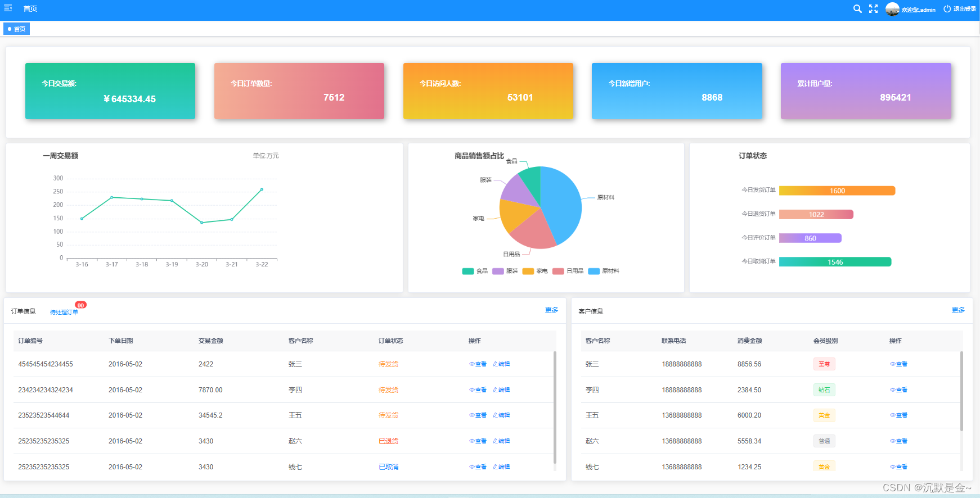Image resolution: width=980 pixels, height=498 pixels.
Task: Open the 首页 breadcrumb in top bar
Action: (30, 9)
